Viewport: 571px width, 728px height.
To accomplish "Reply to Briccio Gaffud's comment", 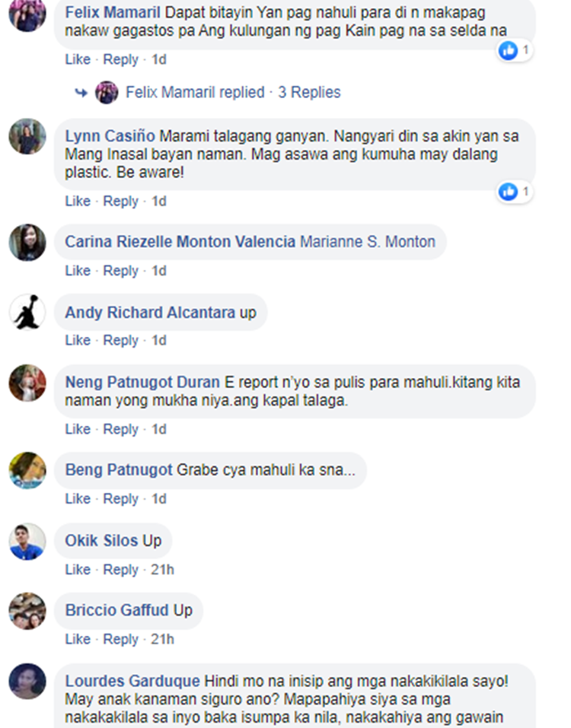I will 120,639.
